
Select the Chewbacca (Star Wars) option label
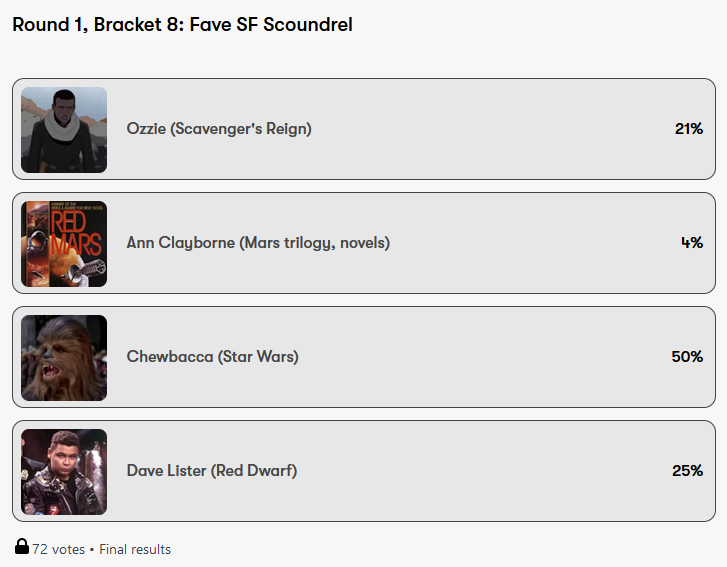pos(212,357)
